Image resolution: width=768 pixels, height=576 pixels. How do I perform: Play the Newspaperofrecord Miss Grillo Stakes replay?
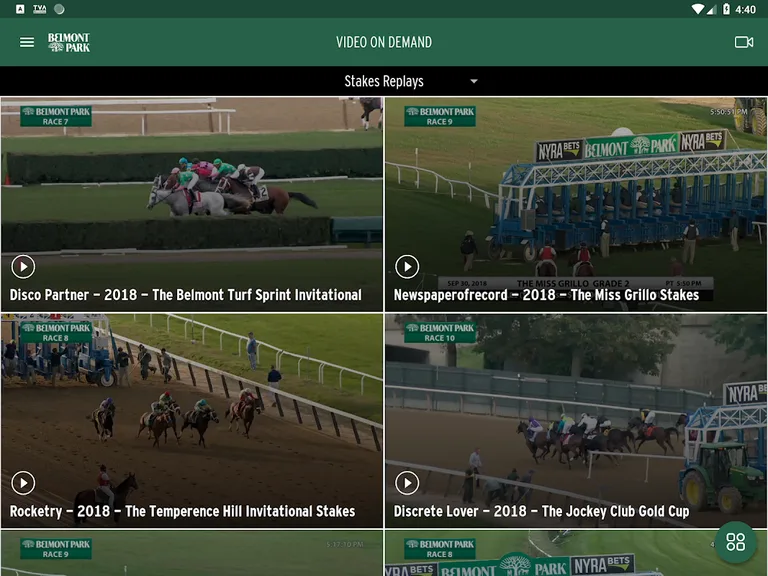407,266
